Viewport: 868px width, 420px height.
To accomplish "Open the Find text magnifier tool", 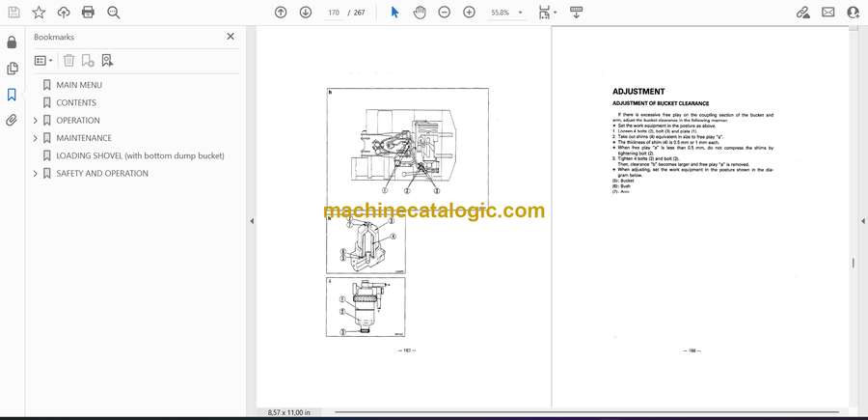I will click(114, 13).
